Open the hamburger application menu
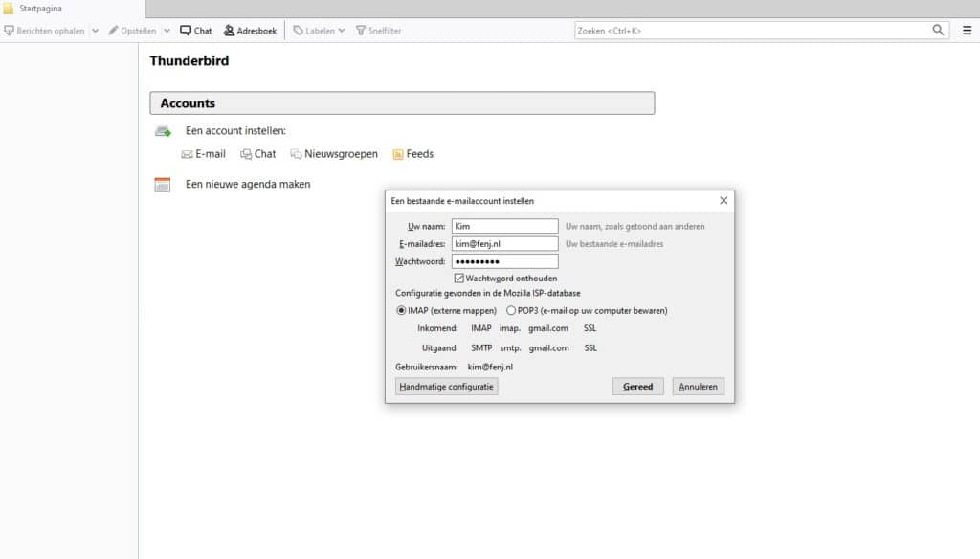Image resolution: width=980 pixels, height=559 pixels. click(x=967, y=31)
